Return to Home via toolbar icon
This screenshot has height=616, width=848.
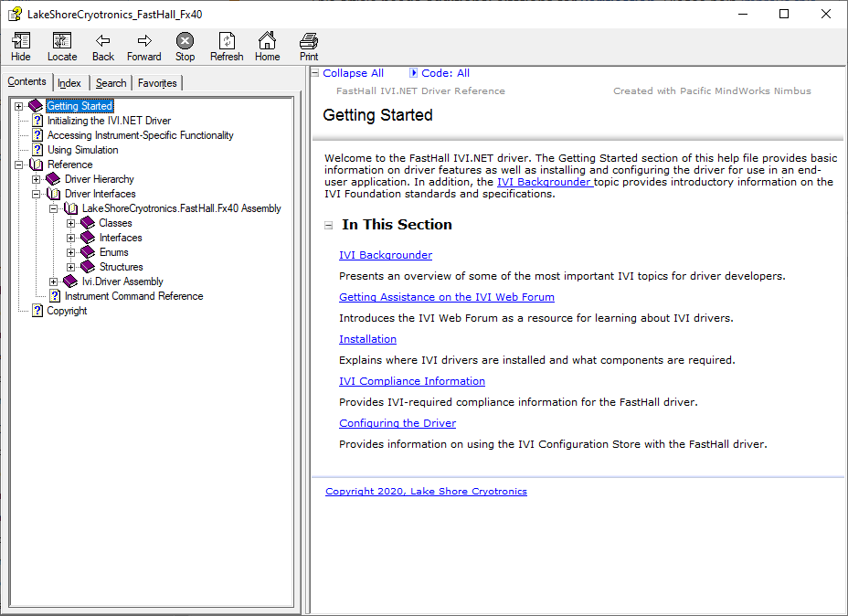pos(267,46)
